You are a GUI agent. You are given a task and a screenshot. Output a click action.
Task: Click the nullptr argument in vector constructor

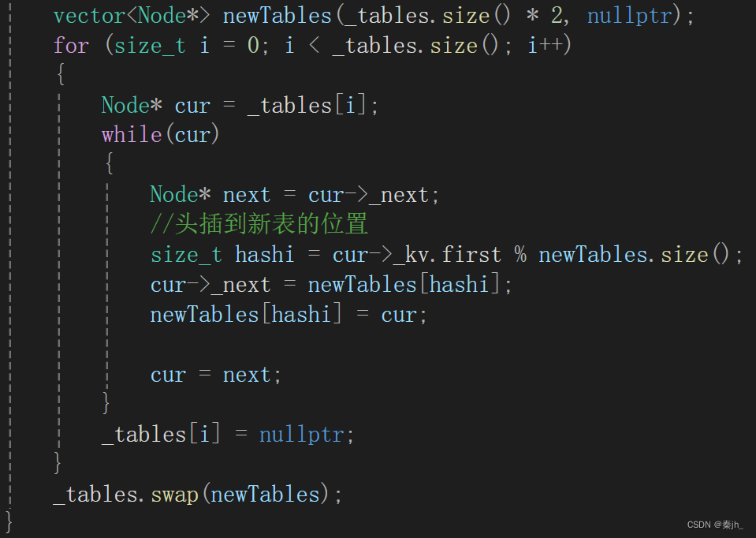(629, 16)
